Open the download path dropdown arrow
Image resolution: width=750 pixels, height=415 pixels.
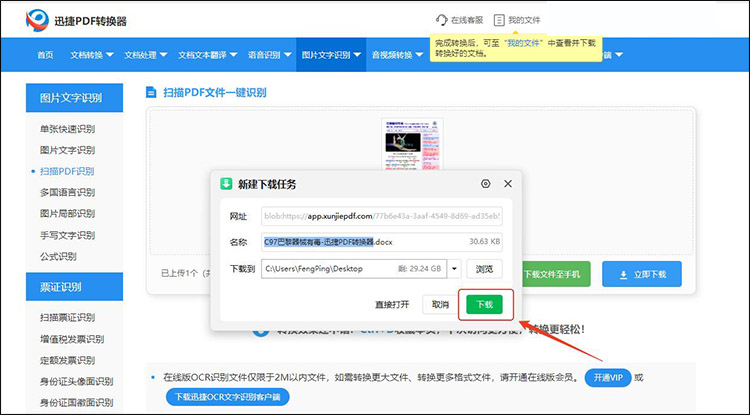pos(454,269)
